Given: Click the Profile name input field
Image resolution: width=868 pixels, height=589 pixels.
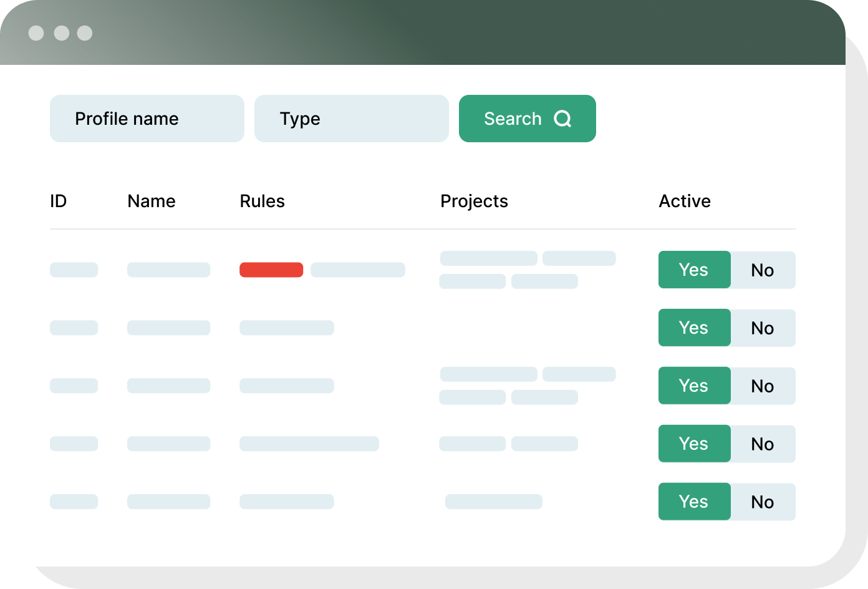Looking at the screenshot, I should [x=147, y=119].
